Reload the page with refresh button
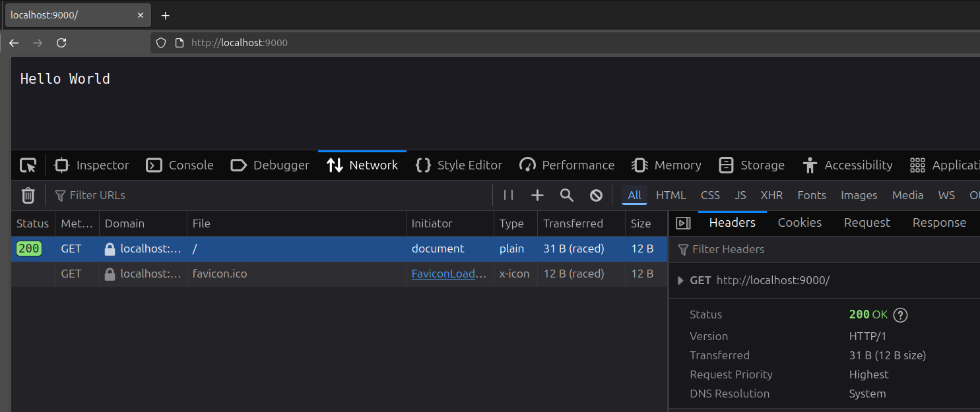This screenshot has width=980, height=412. 61,43
